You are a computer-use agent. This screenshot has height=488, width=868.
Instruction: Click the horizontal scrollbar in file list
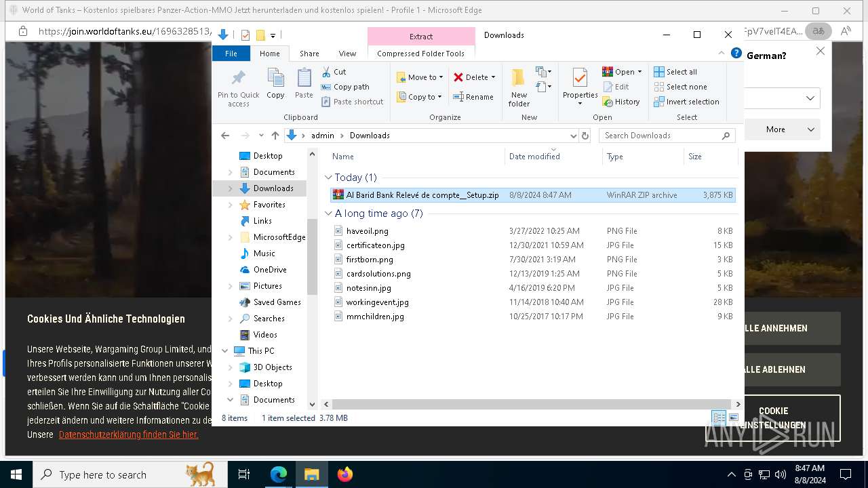[x=532, y=405]
